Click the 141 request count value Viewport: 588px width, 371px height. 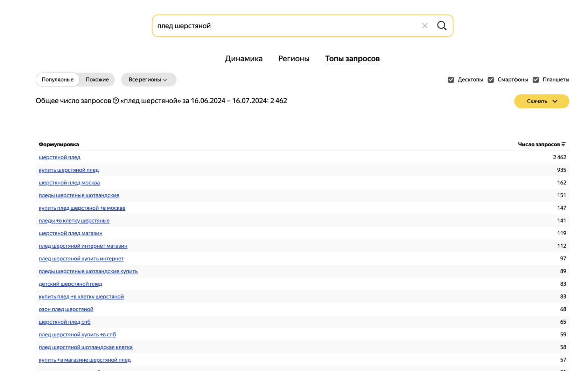(x=561, y=220)
